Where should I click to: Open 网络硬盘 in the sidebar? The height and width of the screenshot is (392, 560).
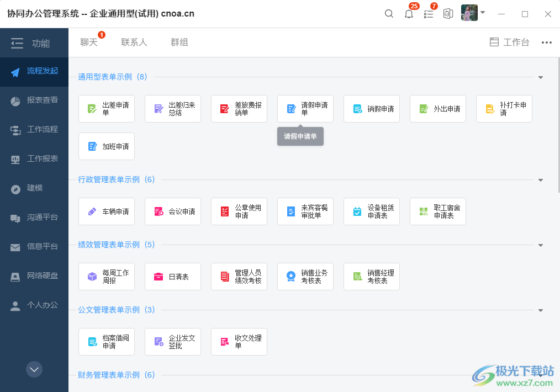pos(34,277)
